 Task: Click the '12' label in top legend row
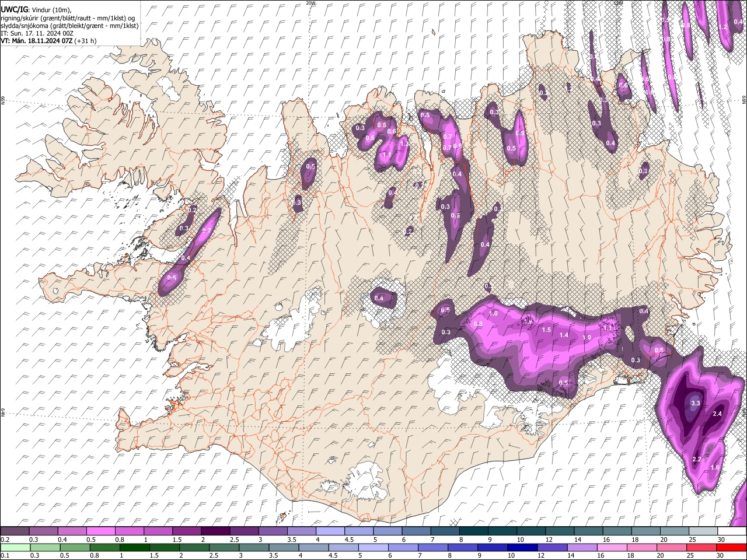click(x=549, y=540)
